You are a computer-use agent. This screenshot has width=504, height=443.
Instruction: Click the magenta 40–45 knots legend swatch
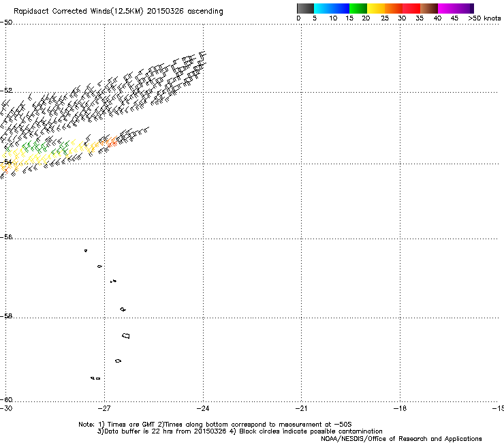pyautogui.click(x=447, y=8)
